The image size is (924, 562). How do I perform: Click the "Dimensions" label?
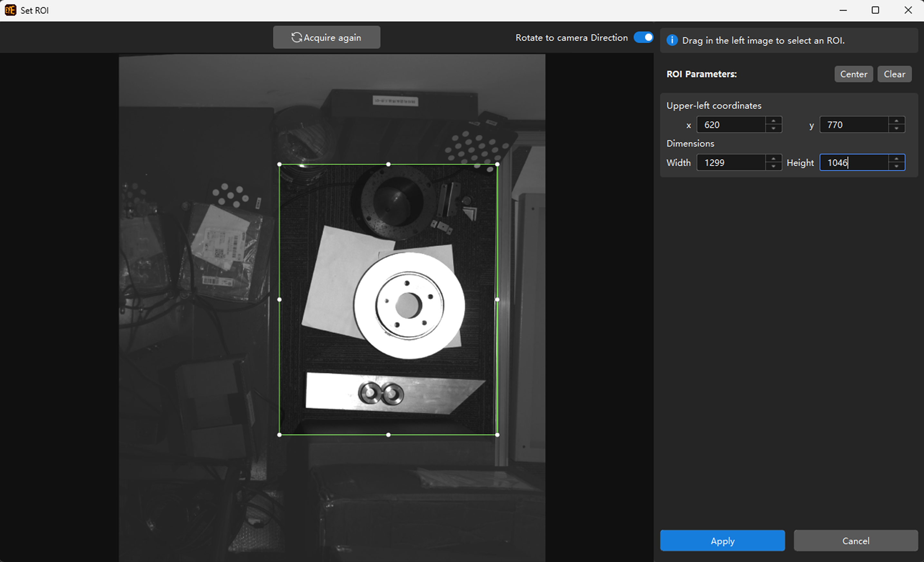point(690,144)
